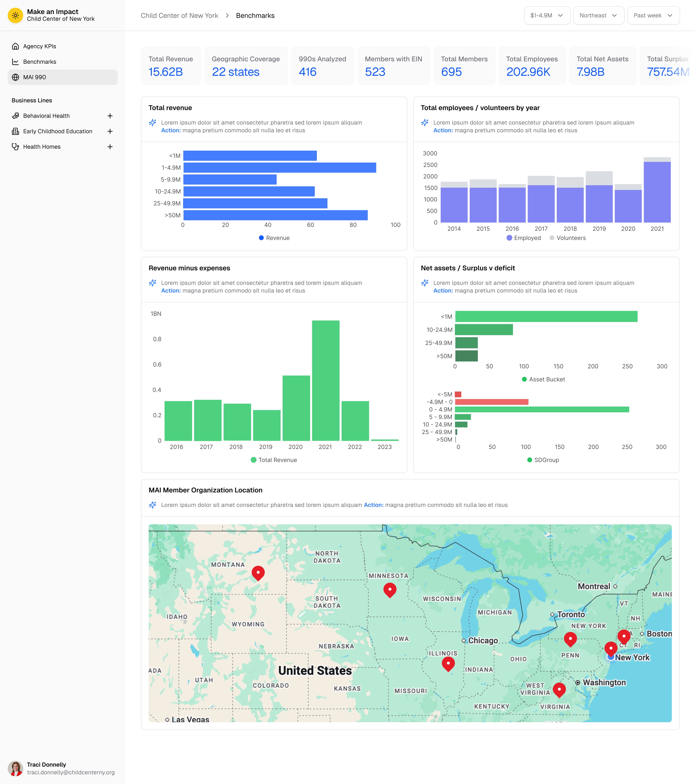
Task: Open MAI 990 via its globe icon
Action: pyautogui.click(x=15, y=77)
